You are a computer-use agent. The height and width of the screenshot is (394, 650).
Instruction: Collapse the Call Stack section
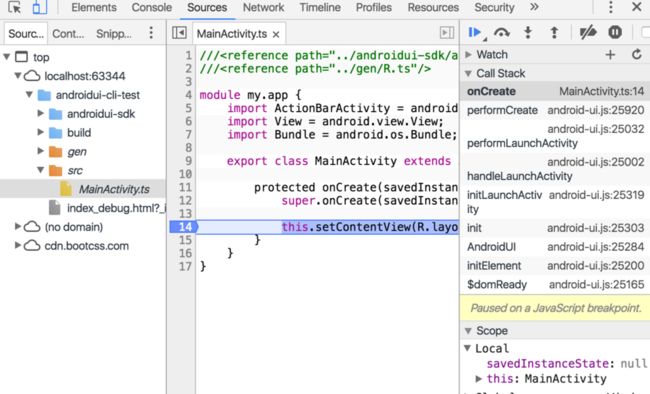468,73
